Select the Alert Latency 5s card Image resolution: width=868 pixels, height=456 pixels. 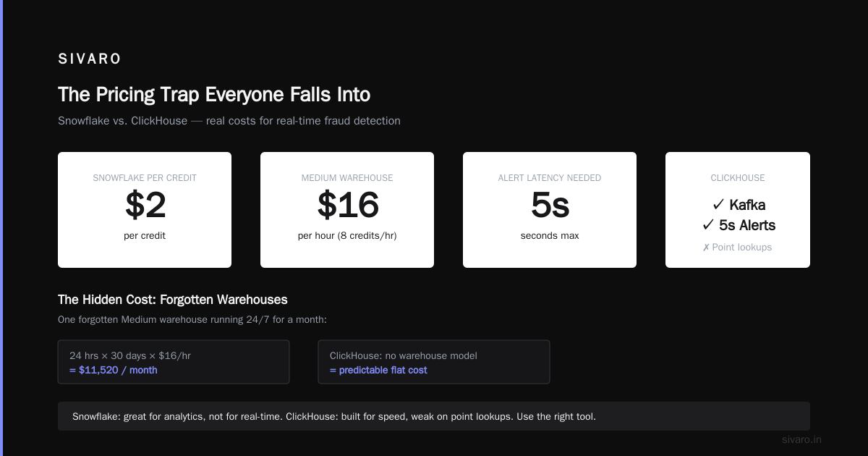(x=550, y=210)
